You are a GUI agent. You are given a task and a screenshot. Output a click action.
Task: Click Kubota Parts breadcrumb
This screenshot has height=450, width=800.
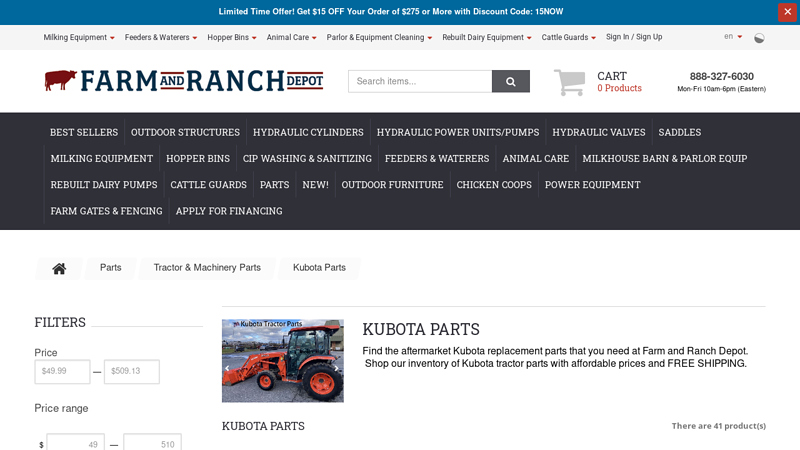319,268
